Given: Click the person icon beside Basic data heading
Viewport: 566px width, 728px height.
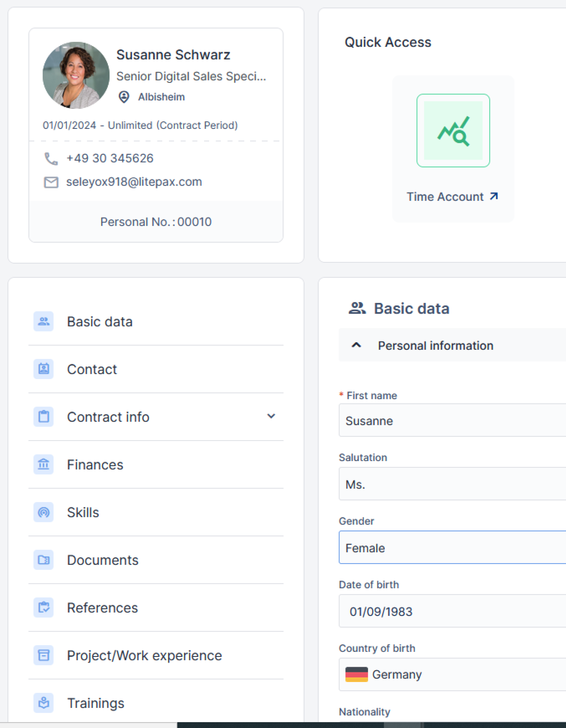Looking at the screenshot, I should 357,308.
